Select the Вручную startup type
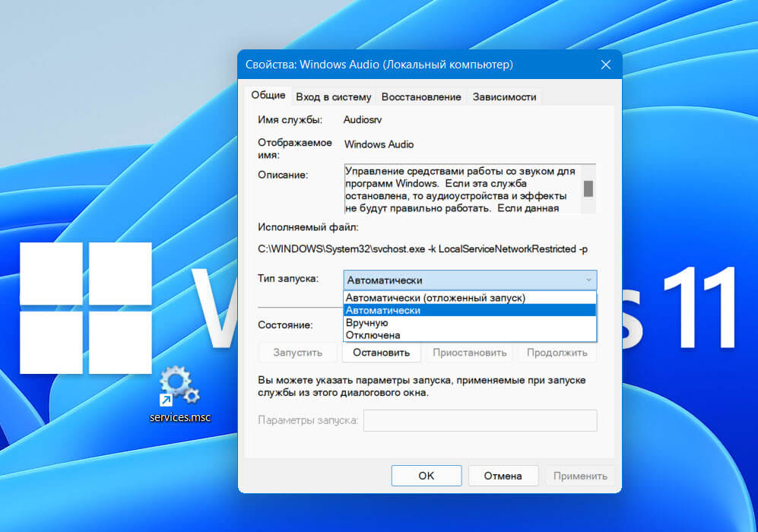The image size is (758, 532). click(469, 323)
